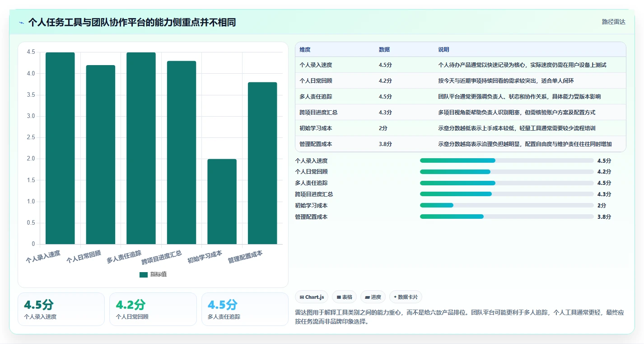Click the 多人责任追踪 bar in the chart
The height and width of the screenshot is (344, 644).
pyautogui.click(x=141, y=148)
